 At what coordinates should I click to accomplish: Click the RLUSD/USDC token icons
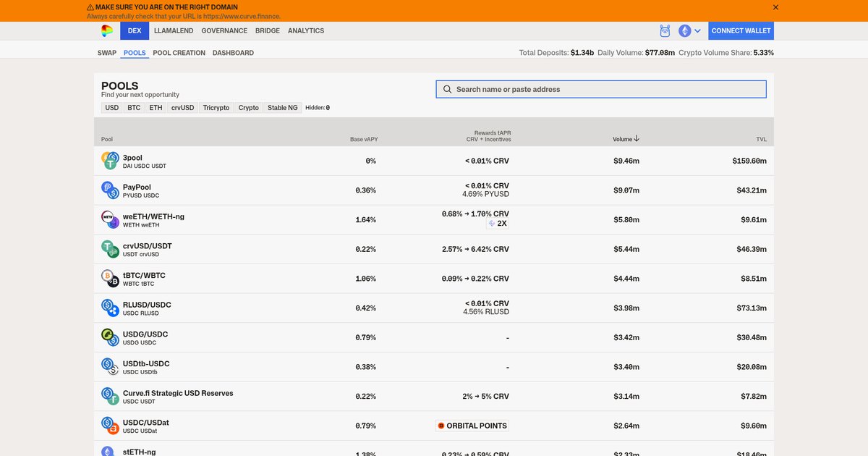click(109, 308)
